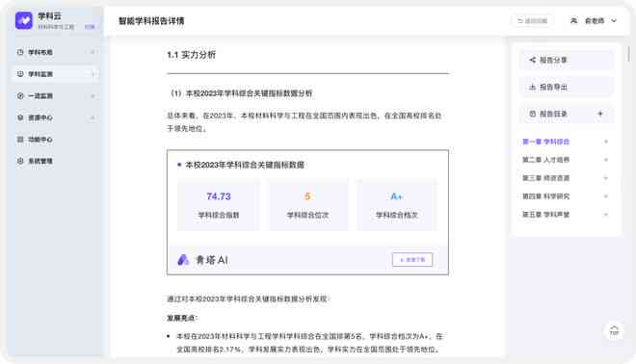636x364 pixels.
Task: Click the 报告目录 header
Action: 567,114
